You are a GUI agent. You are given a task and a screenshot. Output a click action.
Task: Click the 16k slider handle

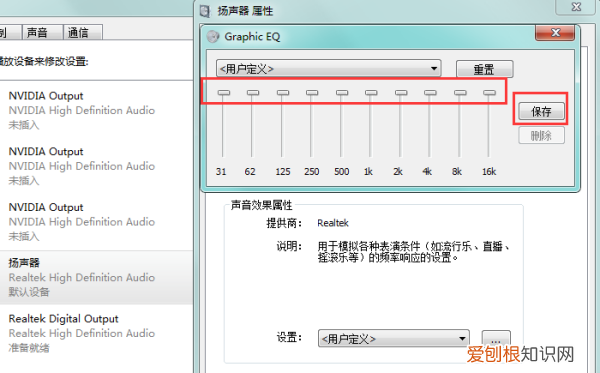(489, 93)
